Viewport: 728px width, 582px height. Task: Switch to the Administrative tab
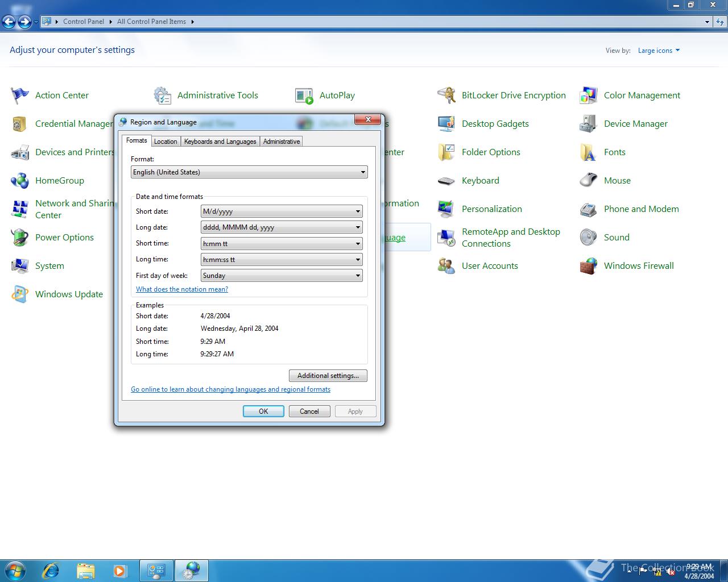coord(282,142)
